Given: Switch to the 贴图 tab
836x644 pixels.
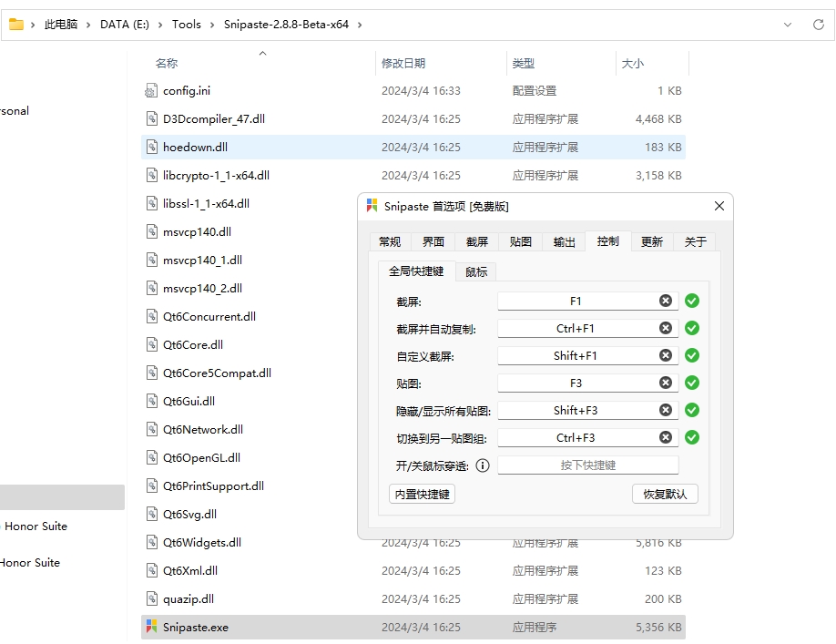Looking at the screenshot, I should click(520, 241).
